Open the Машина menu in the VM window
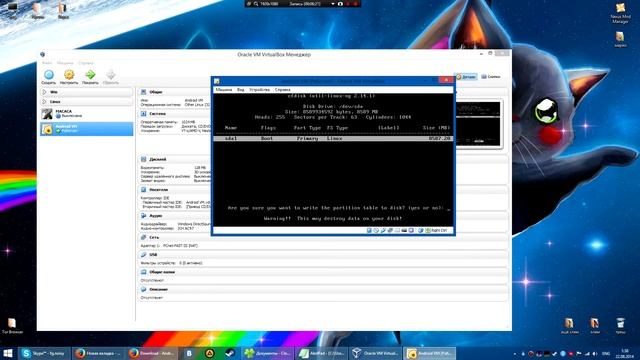Screen dimensions: 640x360 [224, 89]
